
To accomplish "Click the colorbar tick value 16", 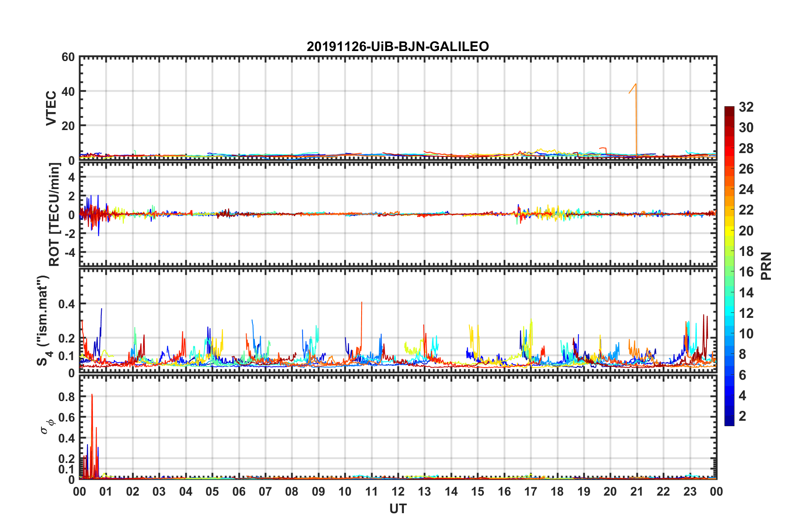I will (x=746, y=272).
